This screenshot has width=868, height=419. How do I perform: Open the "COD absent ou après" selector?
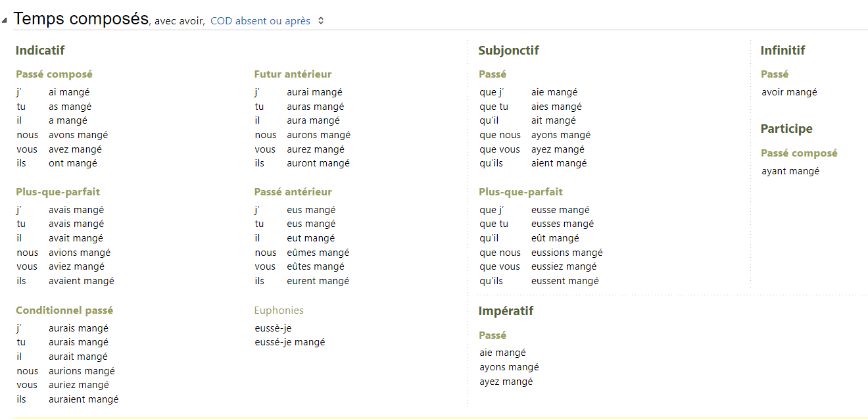[x=260, y=21]
